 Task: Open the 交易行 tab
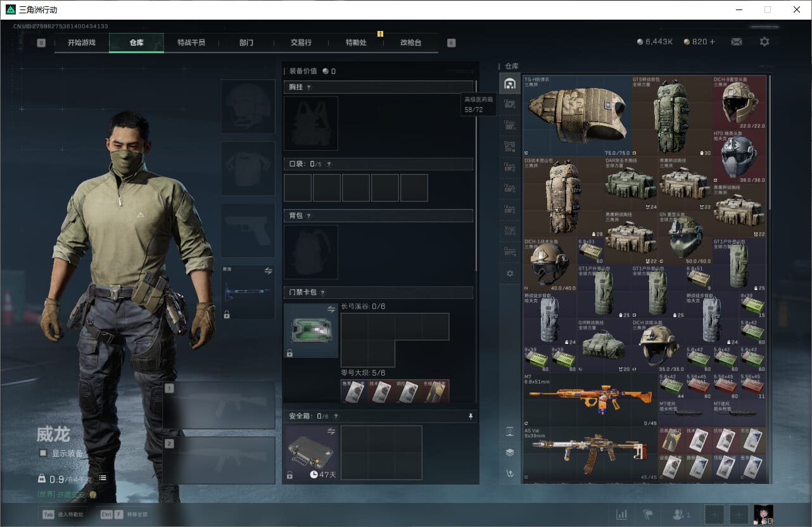(x=301, y=42)
